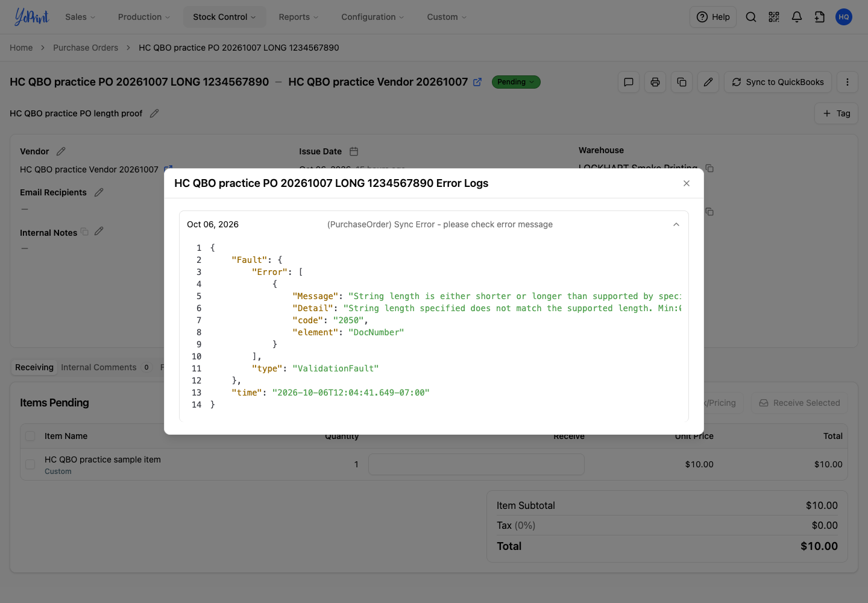
Task: Click the "DocNumber" element value in log
Action: pyautogui.click(x=376, y=332)
